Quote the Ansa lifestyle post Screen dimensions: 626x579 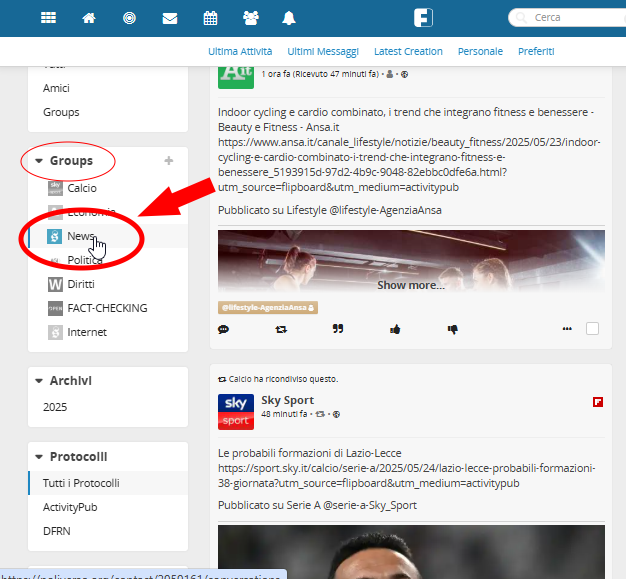[x=338, y=329]
